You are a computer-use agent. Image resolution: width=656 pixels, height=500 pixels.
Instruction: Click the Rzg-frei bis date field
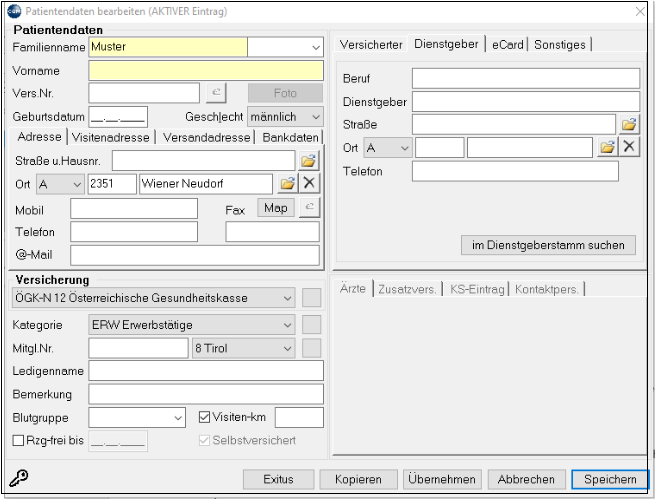click(118, 441)
